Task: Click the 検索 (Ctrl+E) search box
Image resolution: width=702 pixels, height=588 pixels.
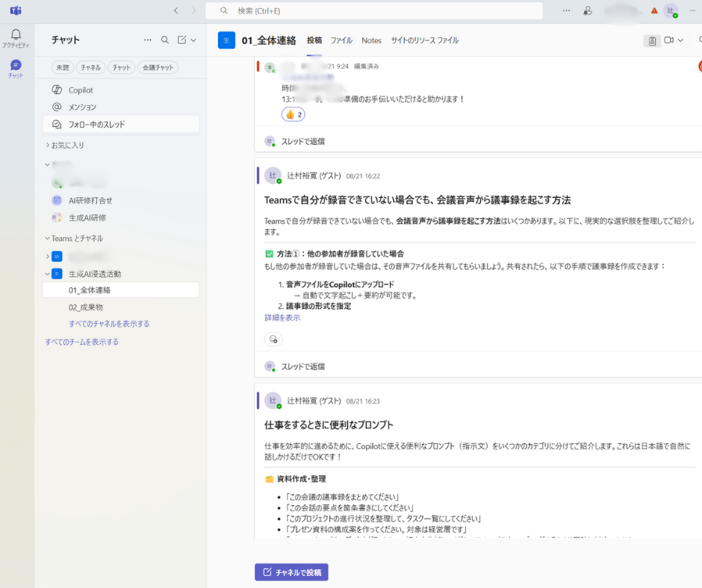Action: click(374, 10)
